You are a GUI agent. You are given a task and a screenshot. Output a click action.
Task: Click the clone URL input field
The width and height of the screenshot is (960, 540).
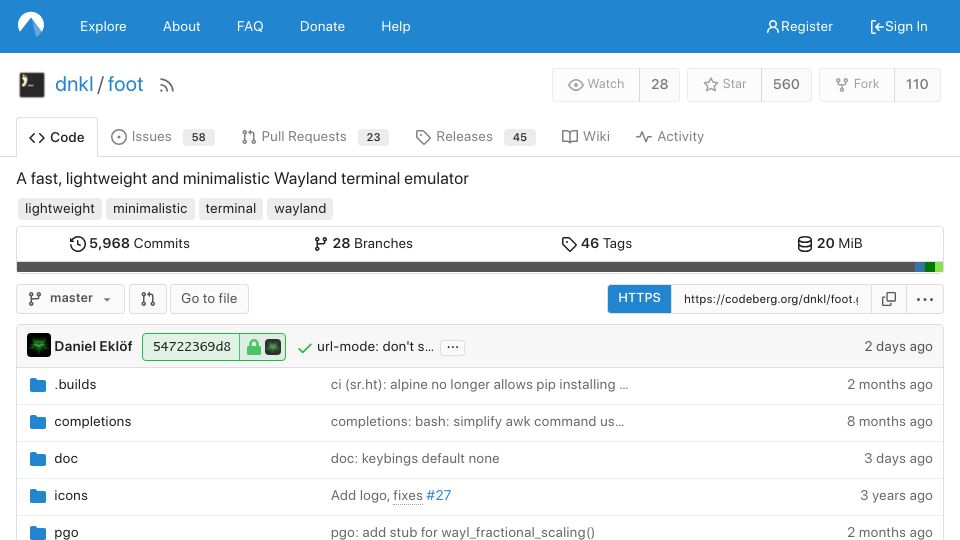771,299
